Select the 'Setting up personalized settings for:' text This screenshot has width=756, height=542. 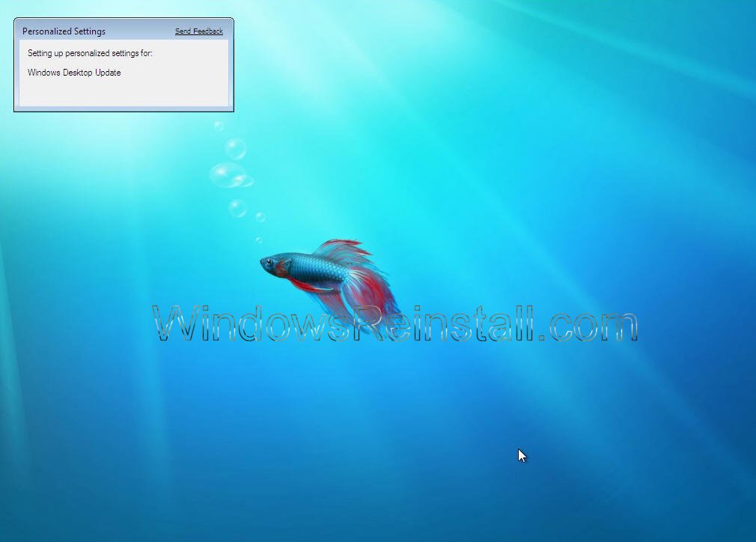[x=90, y=53]
